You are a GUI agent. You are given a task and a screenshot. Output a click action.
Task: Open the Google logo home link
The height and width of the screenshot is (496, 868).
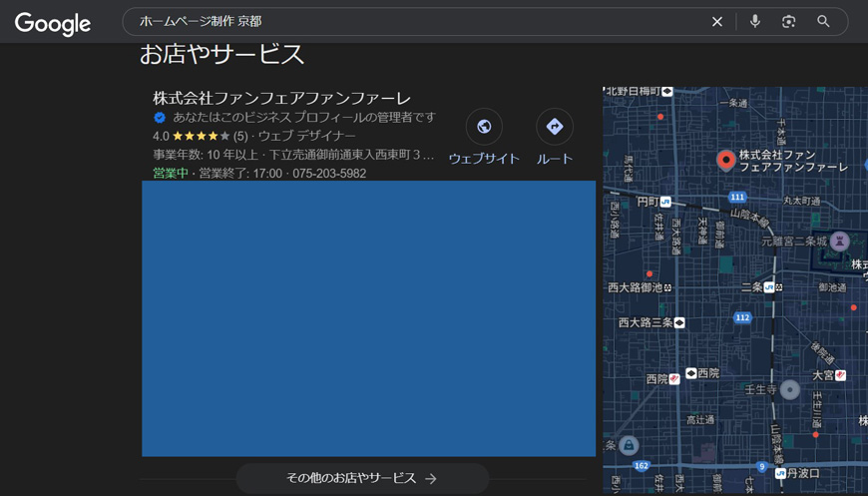(x=53, y=23)
